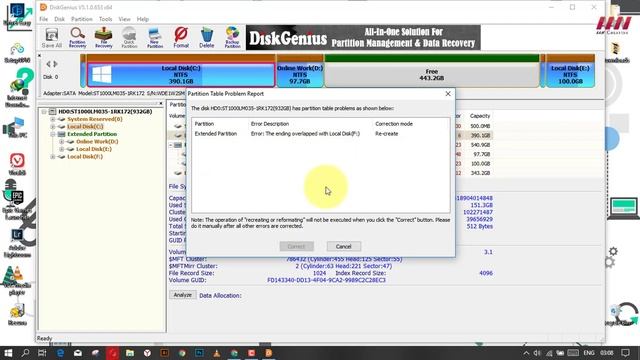640x360 pixels.
Task: Open the File menu
Action: click(44, 19)
